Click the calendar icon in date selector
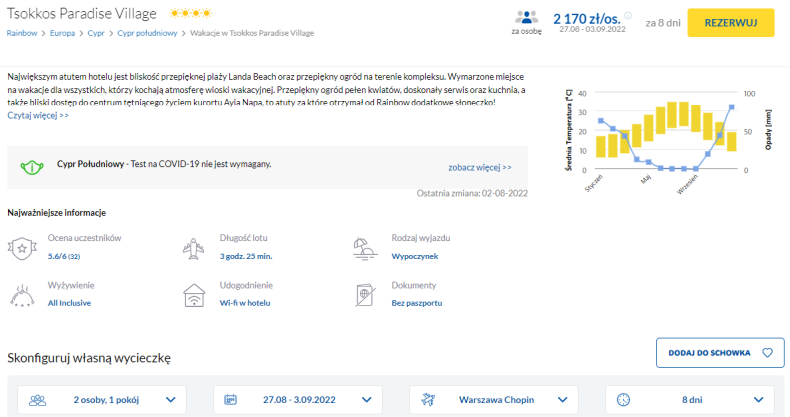 point(230,400)
